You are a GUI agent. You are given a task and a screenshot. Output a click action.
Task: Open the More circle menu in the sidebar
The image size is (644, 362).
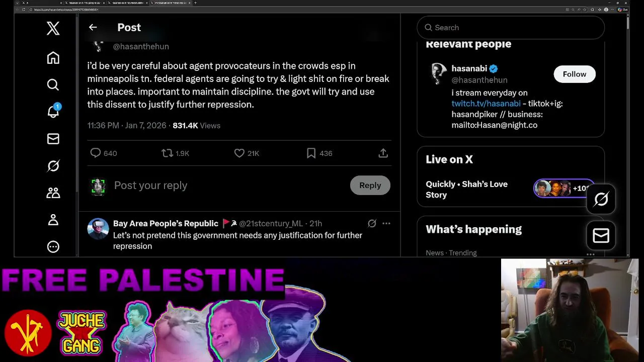(53, 247)
